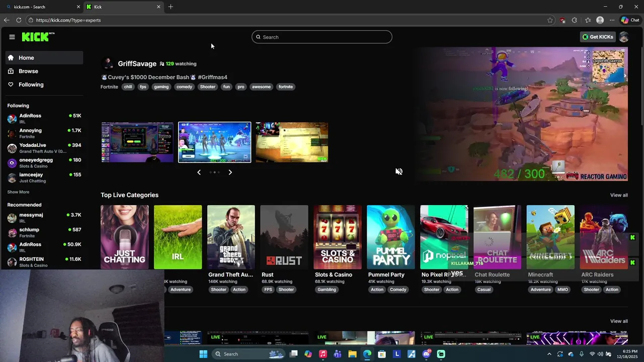Open Pummel Party category card
This screenshot has height=362, width=644.
(391, 237)
